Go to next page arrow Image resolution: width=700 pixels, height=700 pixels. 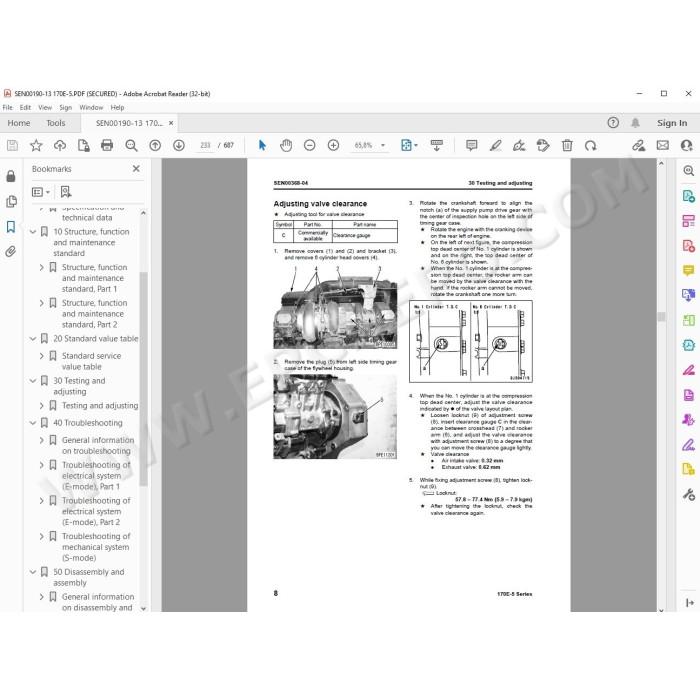179,145
